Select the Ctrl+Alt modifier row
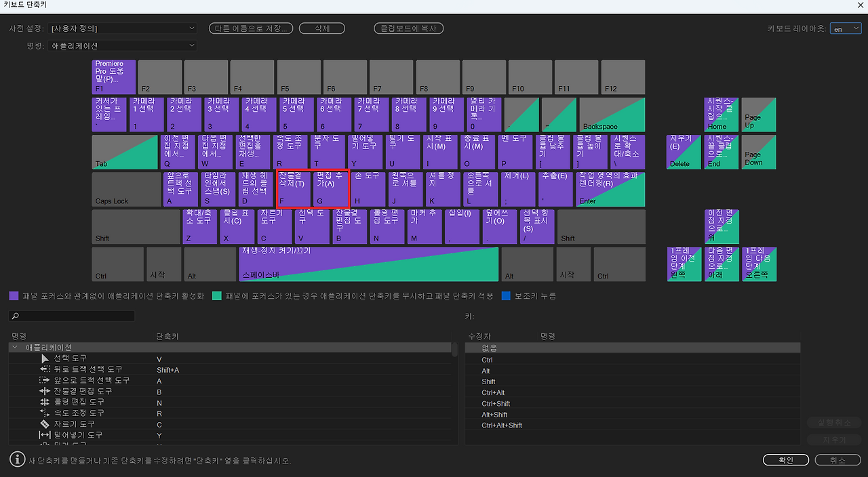Image resolution: width=868 pixels, height=477 pixels. pyautogui.click(x=633, y=393)
